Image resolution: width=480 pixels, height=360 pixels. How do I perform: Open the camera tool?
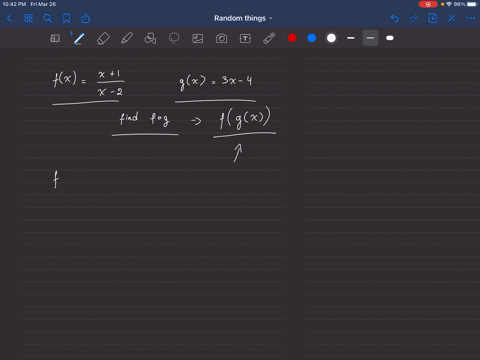[221, 39]
